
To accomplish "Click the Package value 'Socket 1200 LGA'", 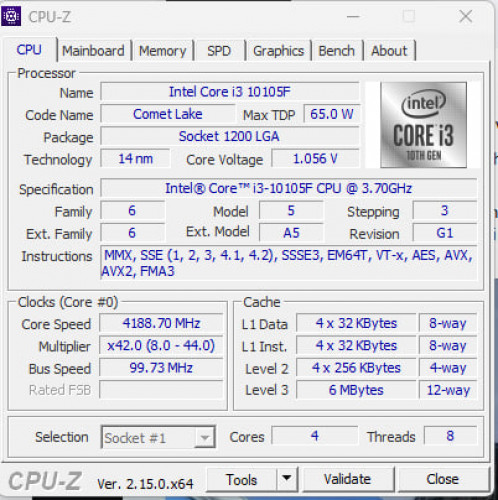I will tap(230, 136).
